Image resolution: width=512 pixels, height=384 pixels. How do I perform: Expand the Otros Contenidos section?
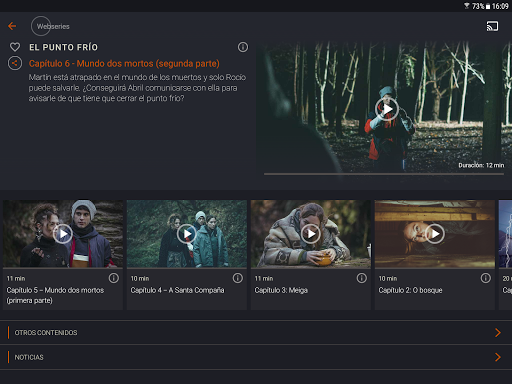[x=256, y=332]
